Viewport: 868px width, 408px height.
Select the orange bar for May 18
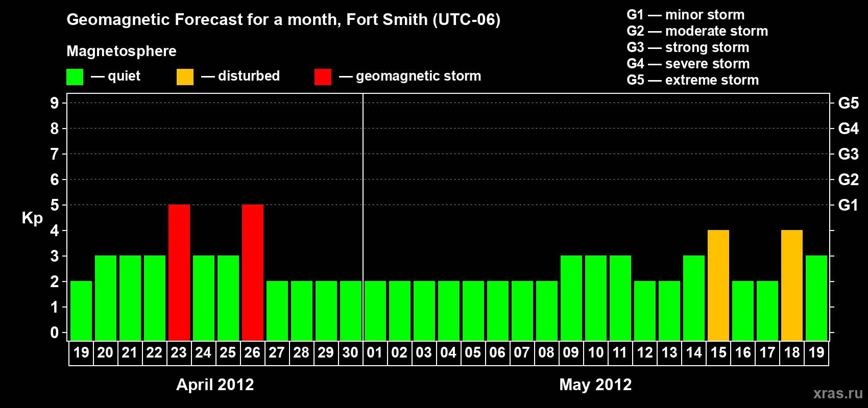pos(792,286)
